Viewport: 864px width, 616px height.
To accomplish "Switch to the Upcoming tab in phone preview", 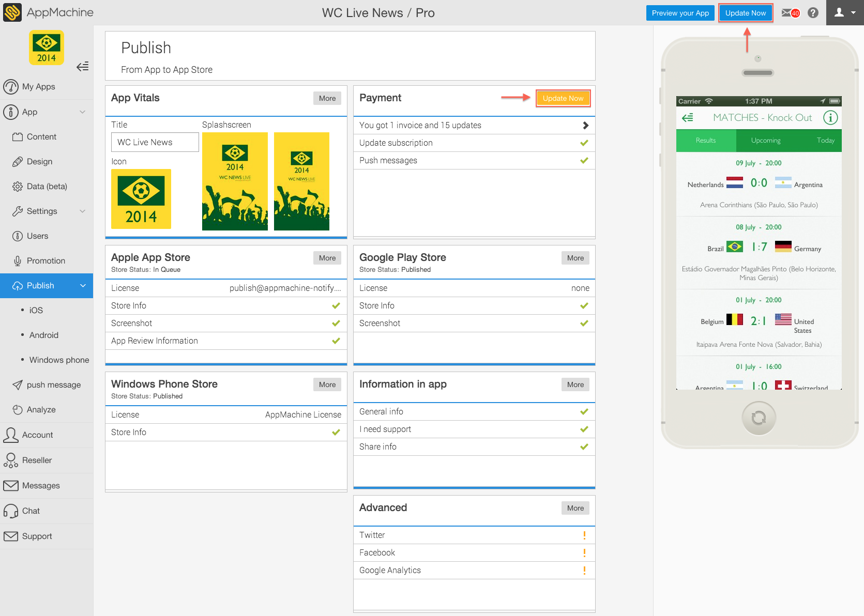I will pos(766,141).
